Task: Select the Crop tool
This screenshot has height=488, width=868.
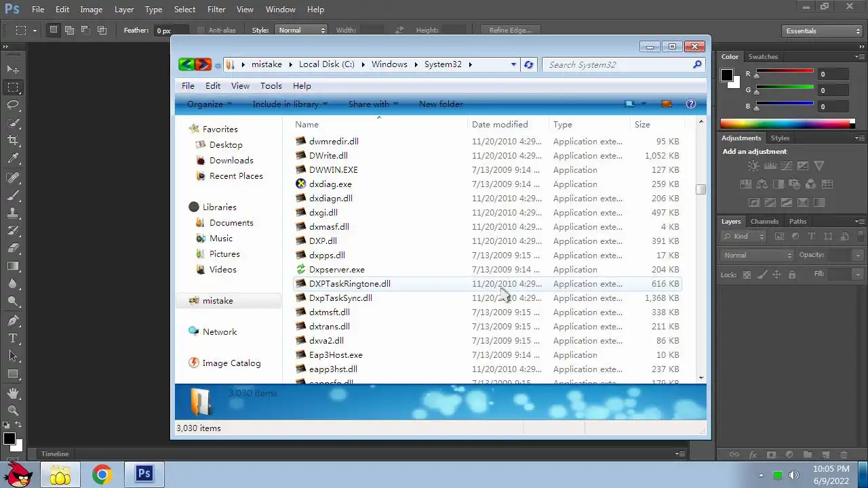Action: [13, 140]
